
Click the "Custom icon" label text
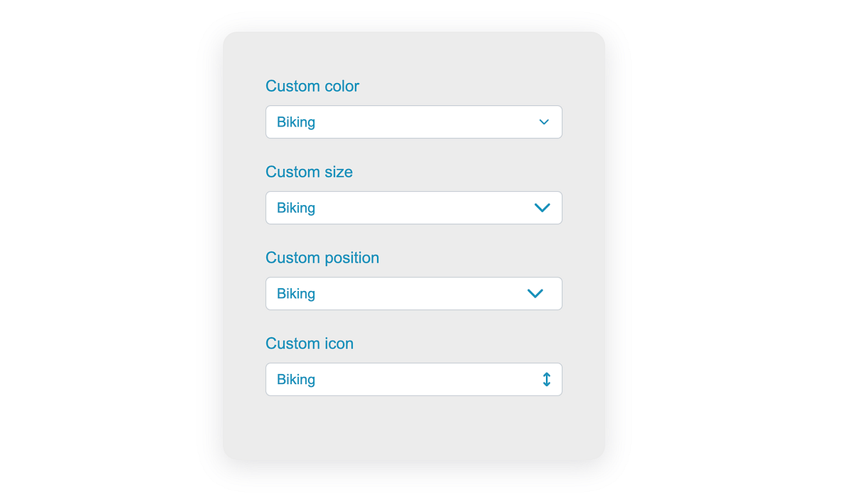pyautogui.click(x=310, y=344)
